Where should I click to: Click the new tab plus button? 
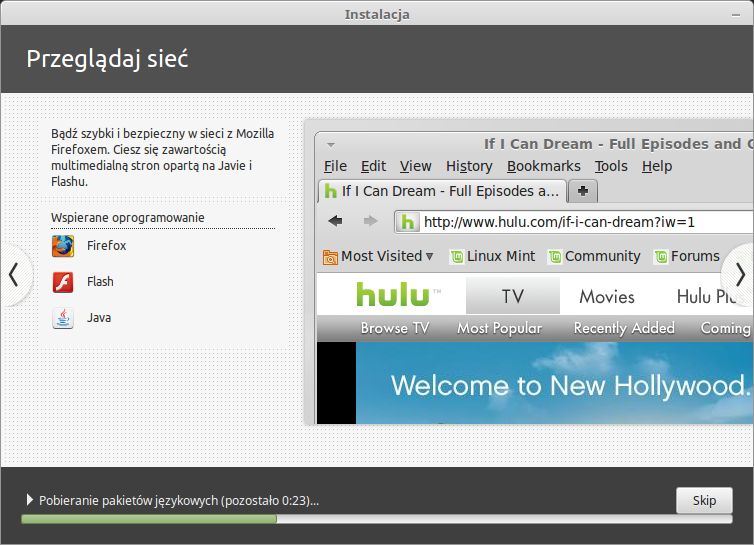tap(583, 191)
